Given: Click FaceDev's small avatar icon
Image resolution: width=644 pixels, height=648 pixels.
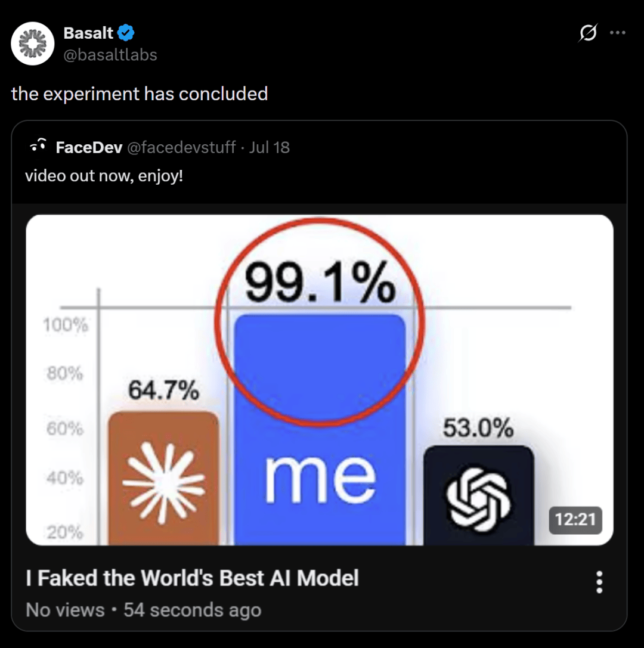Looking at the screenshot, I should (x=38, y=146).
